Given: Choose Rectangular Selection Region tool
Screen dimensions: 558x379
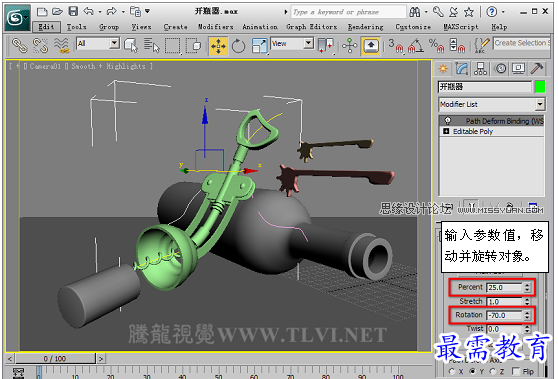Looking at the screenshot, I should [172, 46].
